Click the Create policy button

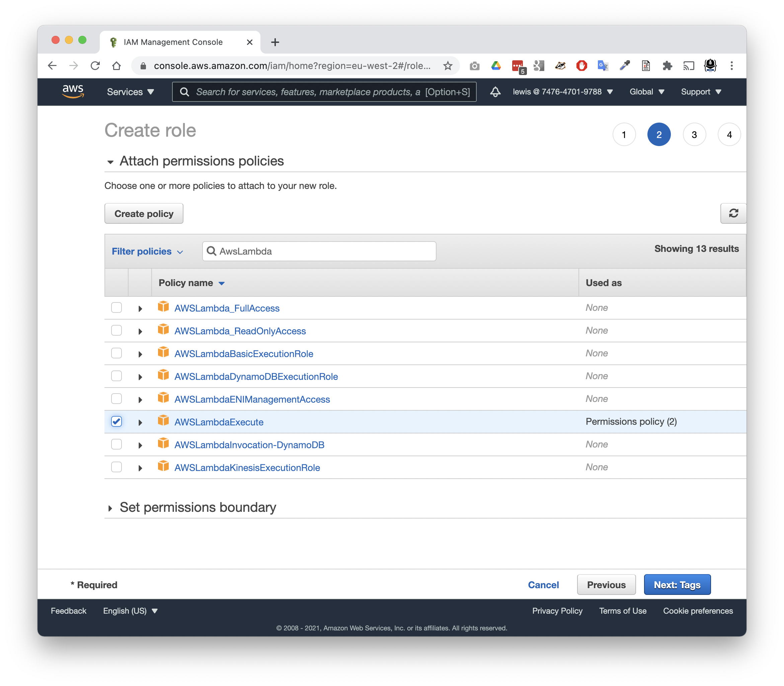(x=144, y=214)
